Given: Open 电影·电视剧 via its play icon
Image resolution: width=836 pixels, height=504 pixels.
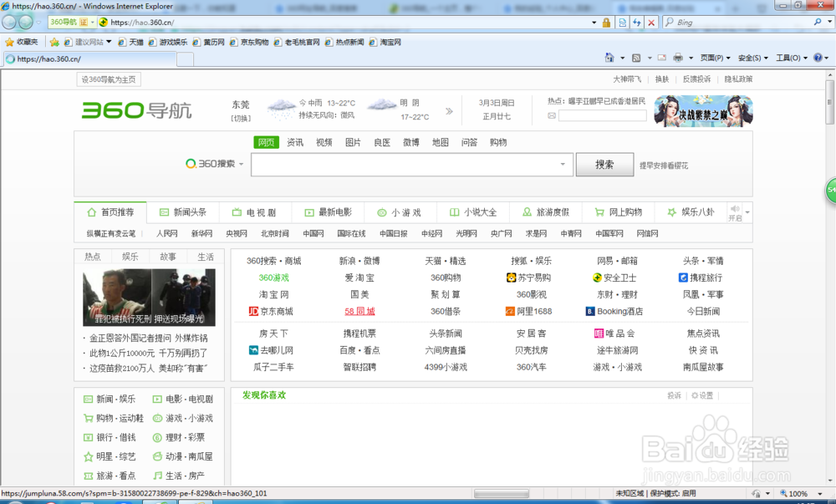Looking at the screenshot, I should click(158, 400).
